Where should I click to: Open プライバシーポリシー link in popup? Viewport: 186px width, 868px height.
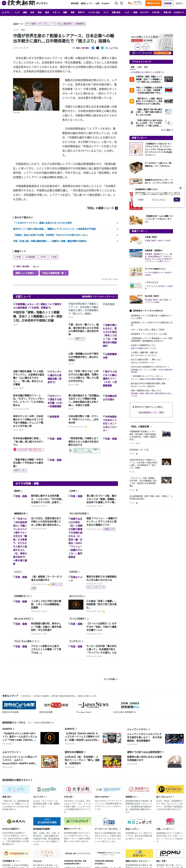click(158, 199)
